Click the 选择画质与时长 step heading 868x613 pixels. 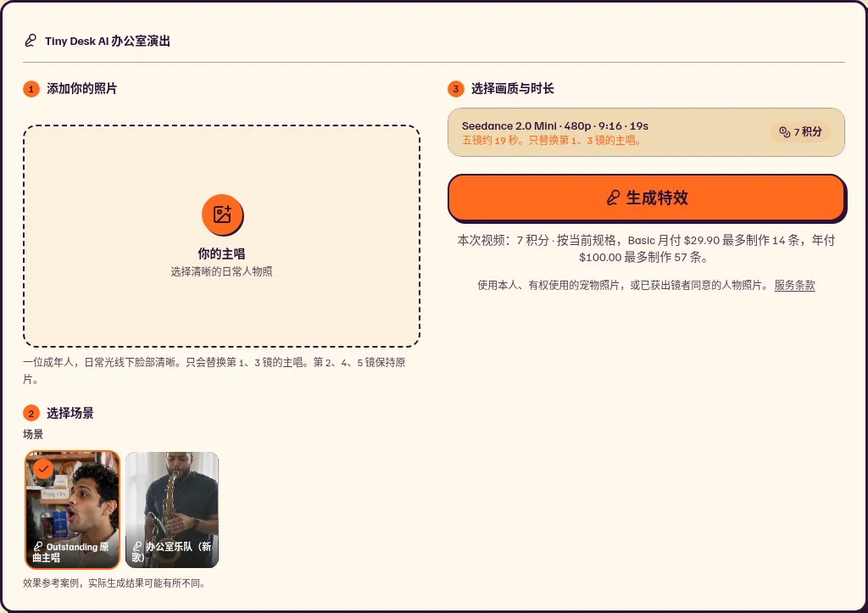click(x=512, y=88)
